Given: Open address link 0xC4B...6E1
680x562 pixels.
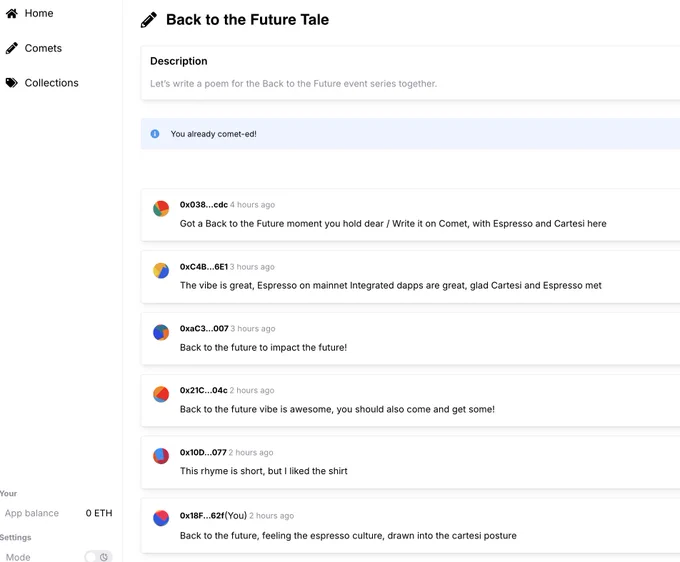Looking at the screenshot, I should pos(204,267).
